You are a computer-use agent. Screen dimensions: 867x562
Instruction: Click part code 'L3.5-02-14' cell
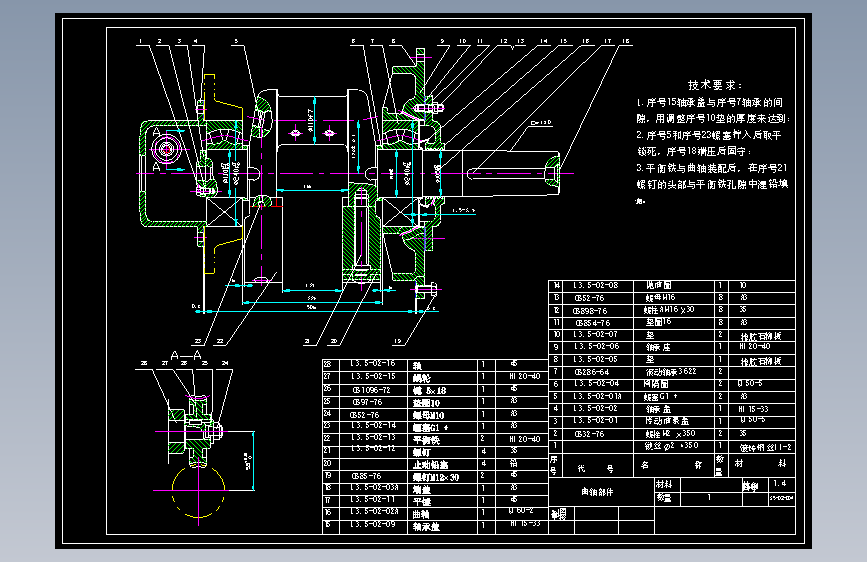[x=373, y=425]
